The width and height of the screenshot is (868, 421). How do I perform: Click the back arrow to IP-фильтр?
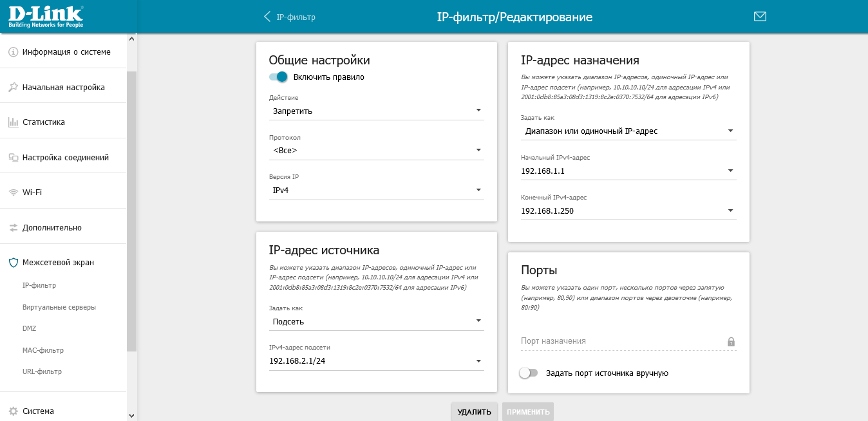tap(268, 17)
